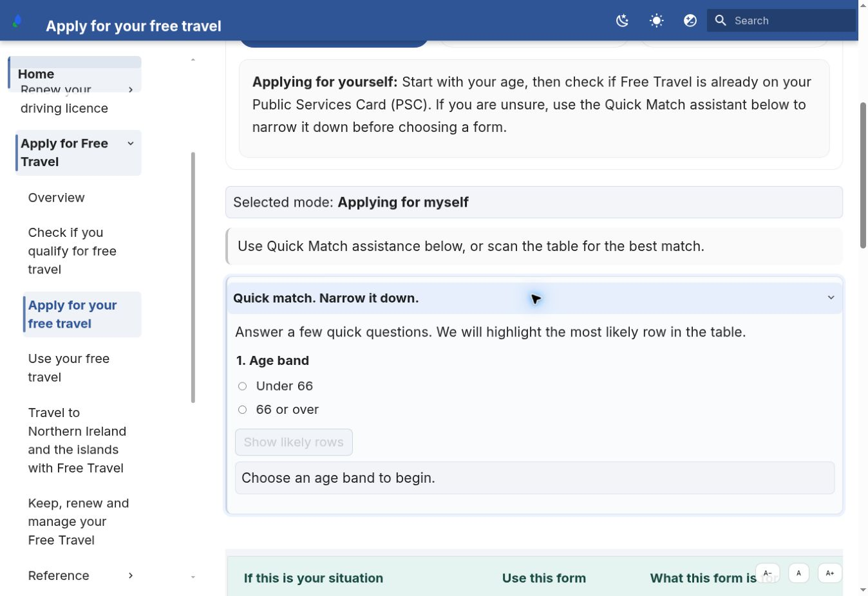Image resolution: width=868 pixels, height=596 pixels.
Task: Expand Renew your driving licence chevron
Action: point(131,89)
